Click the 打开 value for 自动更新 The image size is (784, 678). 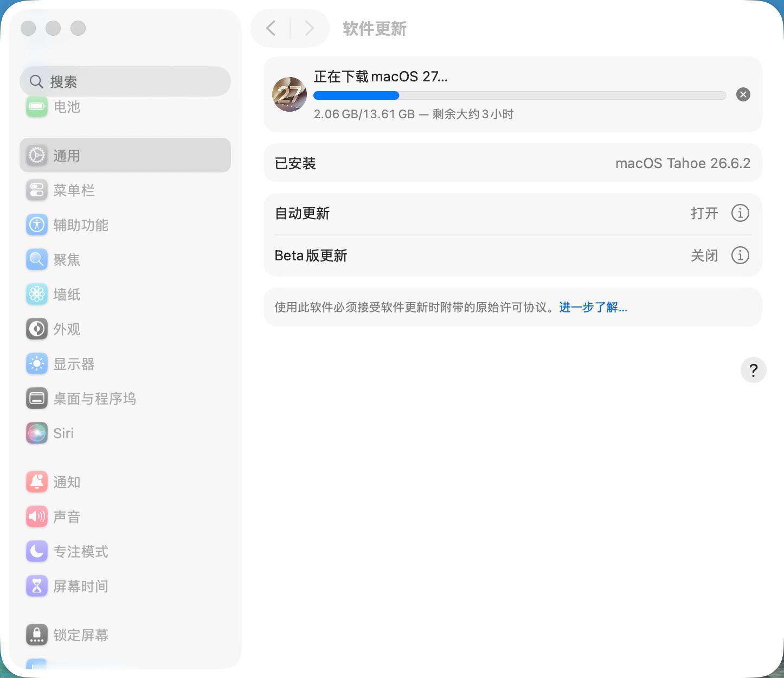pyautogui.click(x=704, y=213)
